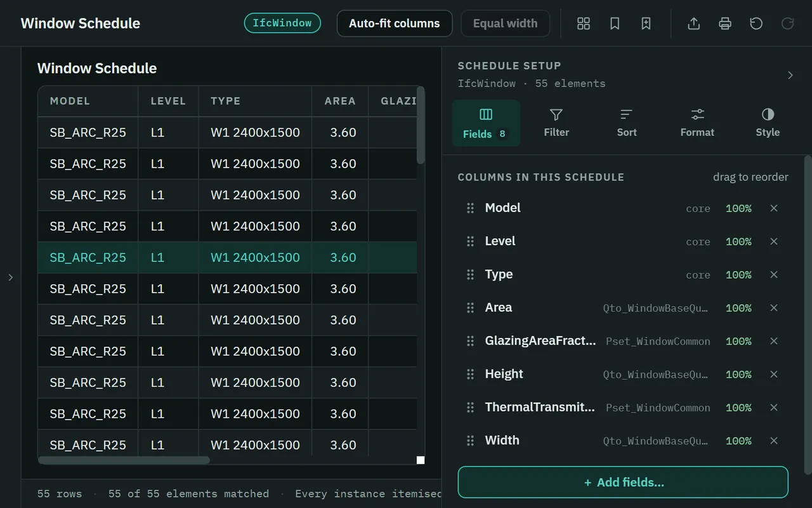Switch to the Fields tab
Screen dimensions: 812x508
pos(486,123)
